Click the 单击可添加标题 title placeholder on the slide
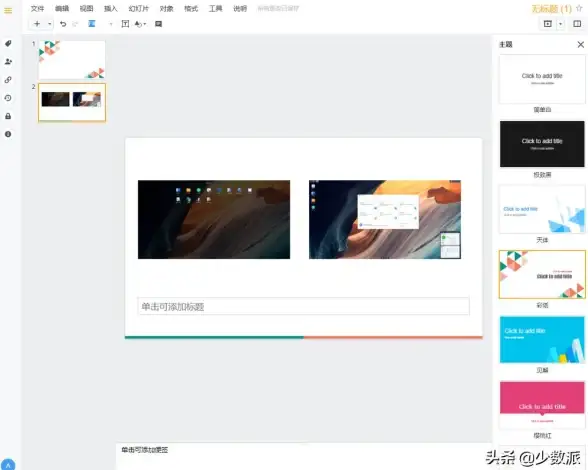The width and height of the screenshot is (588, 470). (303, 306)
